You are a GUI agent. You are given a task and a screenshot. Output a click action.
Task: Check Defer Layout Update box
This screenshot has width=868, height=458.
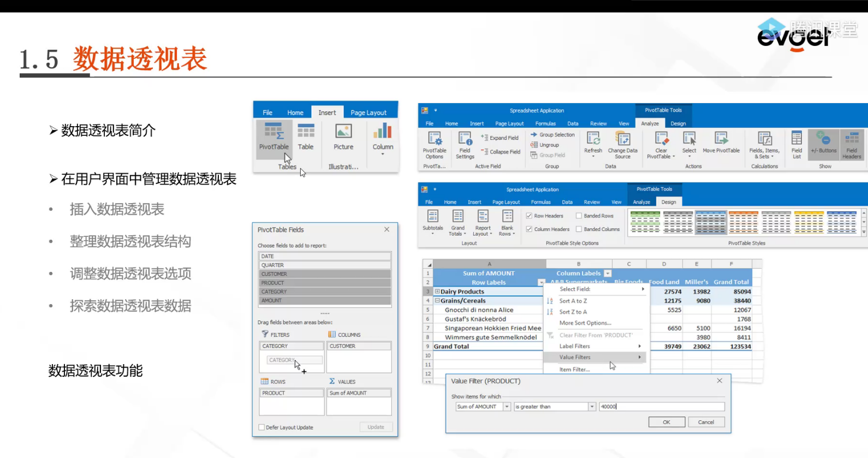tap(261, 427)
